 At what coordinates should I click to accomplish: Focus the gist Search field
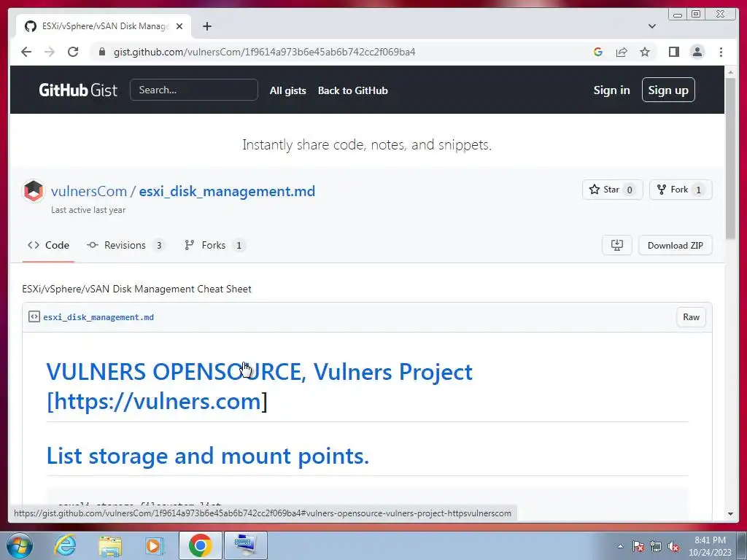[x=194, y=90]
